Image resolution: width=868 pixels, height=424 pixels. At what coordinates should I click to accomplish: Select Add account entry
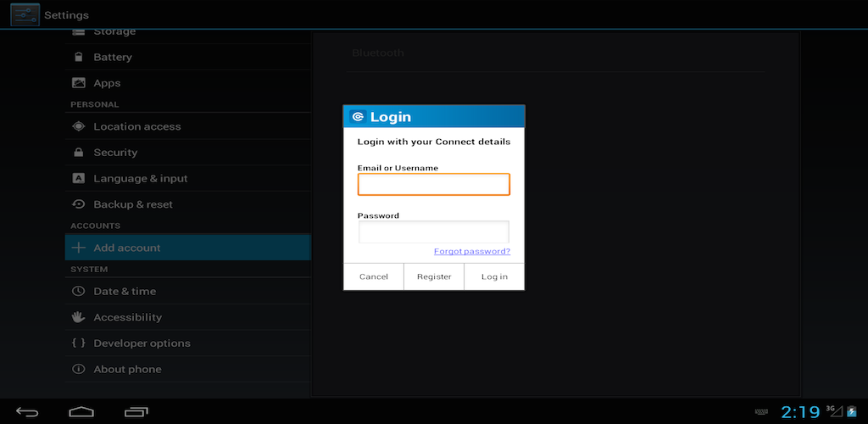(187, 248)
